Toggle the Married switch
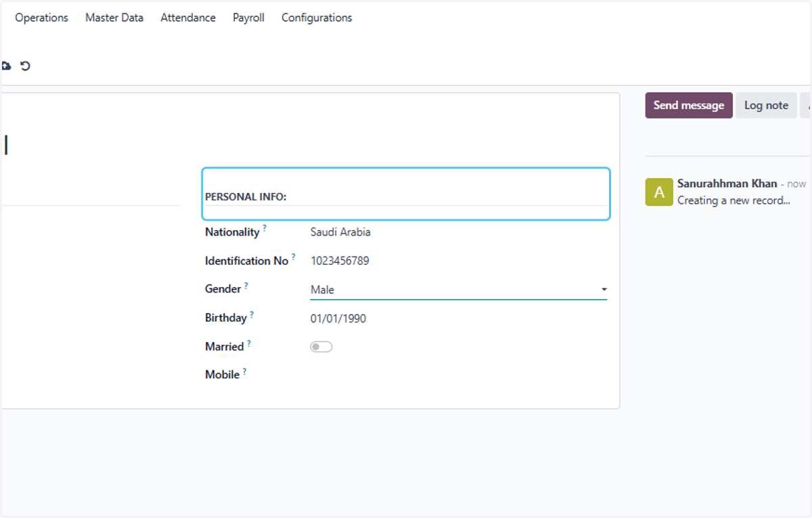The width and height of the screenshot is (812, 518). [x=321, y=347]
